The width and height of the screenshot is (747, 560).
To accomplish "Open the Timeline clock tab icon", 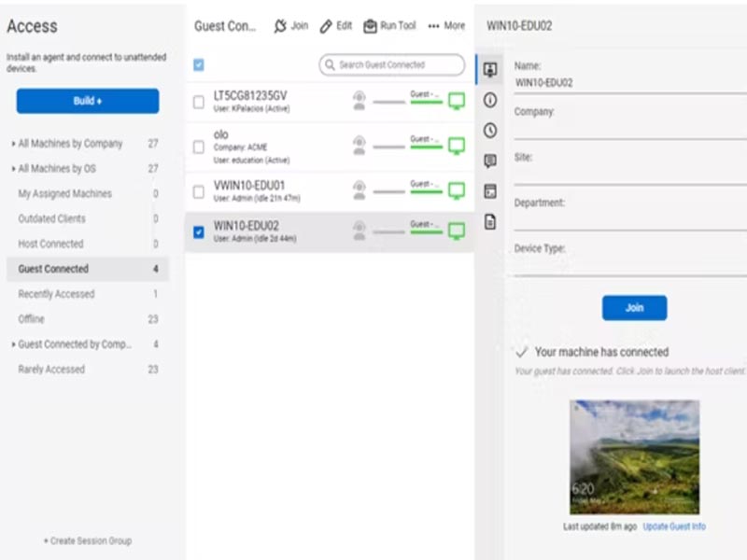I will pyautogui.click(x=490, y=131).
